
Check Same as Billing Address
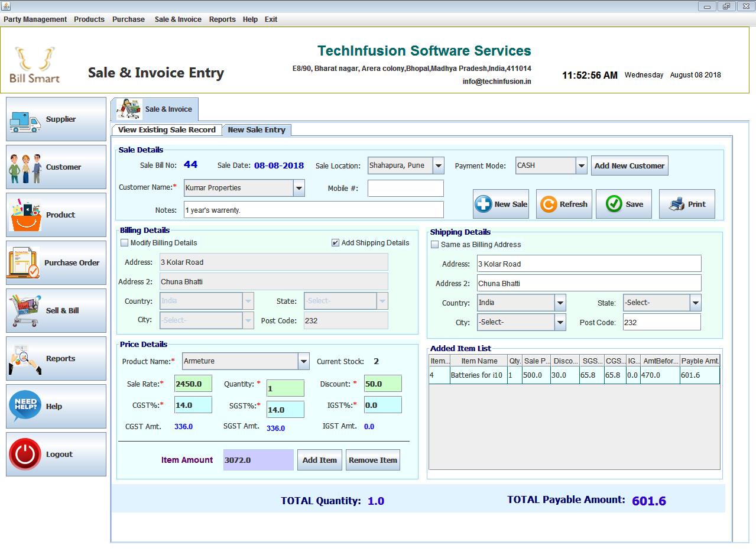(x=435, y=245)
